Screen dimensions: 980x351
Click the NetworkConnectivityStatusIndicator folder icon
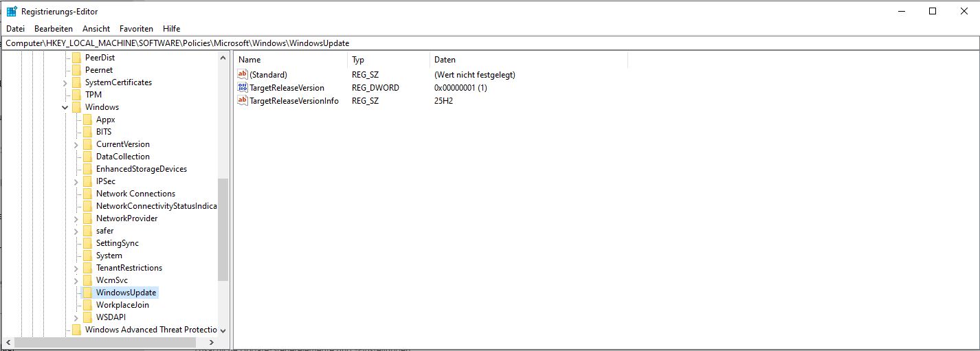point(87,206)
